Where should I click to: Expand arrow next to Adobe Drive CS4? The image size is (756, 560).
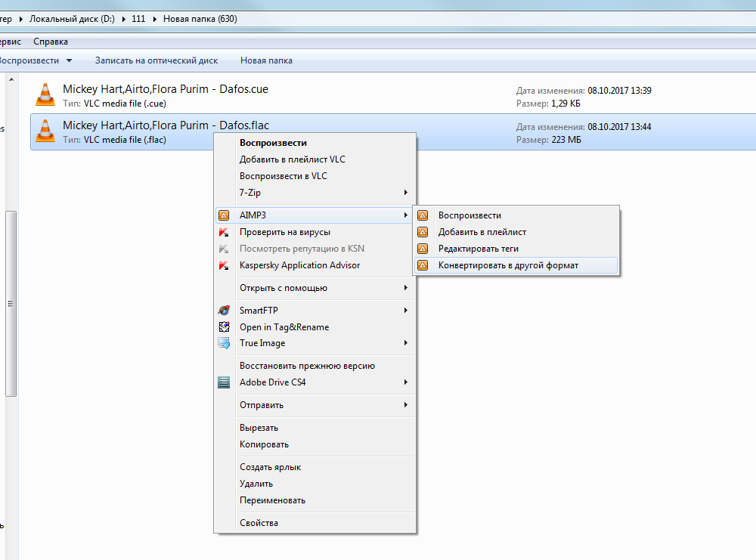click(406, 382)
